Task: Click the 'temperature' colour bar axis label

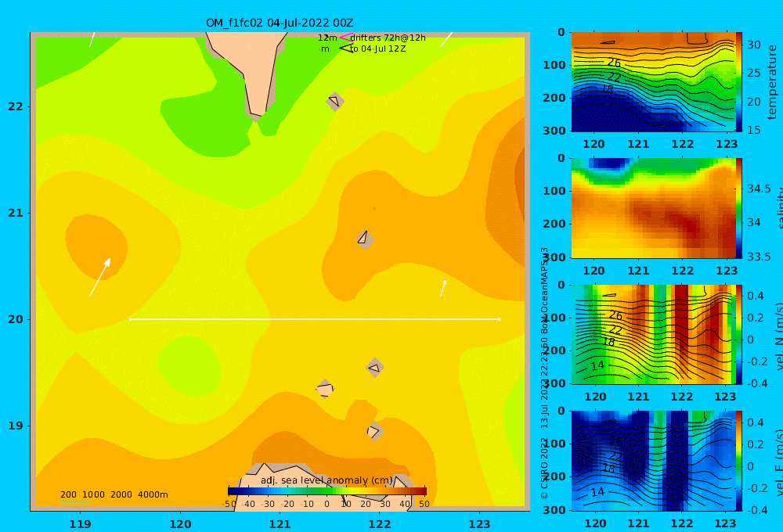Action: [772, 82]
